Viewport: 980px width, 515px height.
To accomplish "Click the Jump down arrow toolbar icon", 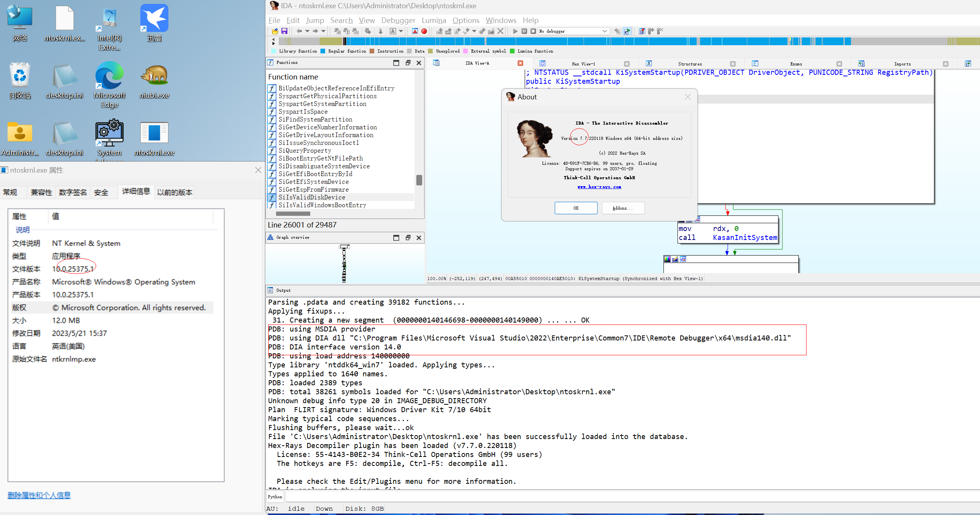I will click(380, 31).
